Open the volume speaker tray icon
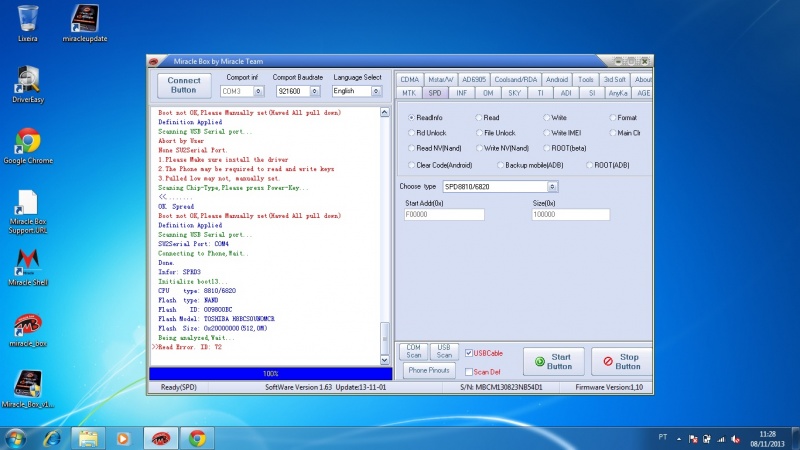 735,439
